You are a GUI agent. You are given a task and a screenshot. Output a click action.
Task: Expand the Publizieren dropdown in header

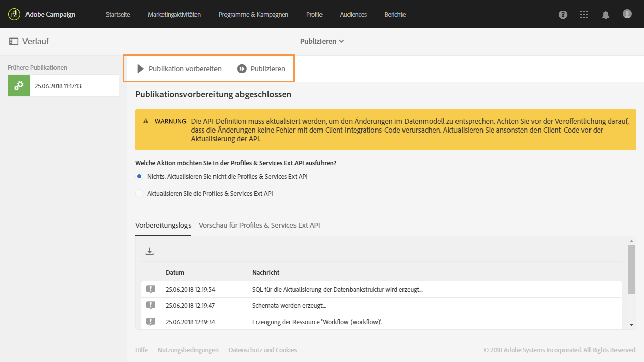click(x=322, y=41)
